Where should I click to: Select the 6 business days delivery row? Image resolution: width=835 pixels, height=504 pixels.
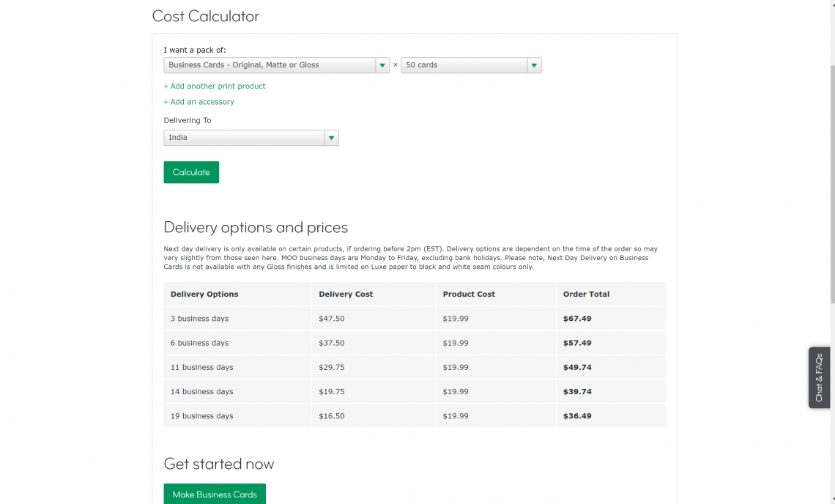415,343
